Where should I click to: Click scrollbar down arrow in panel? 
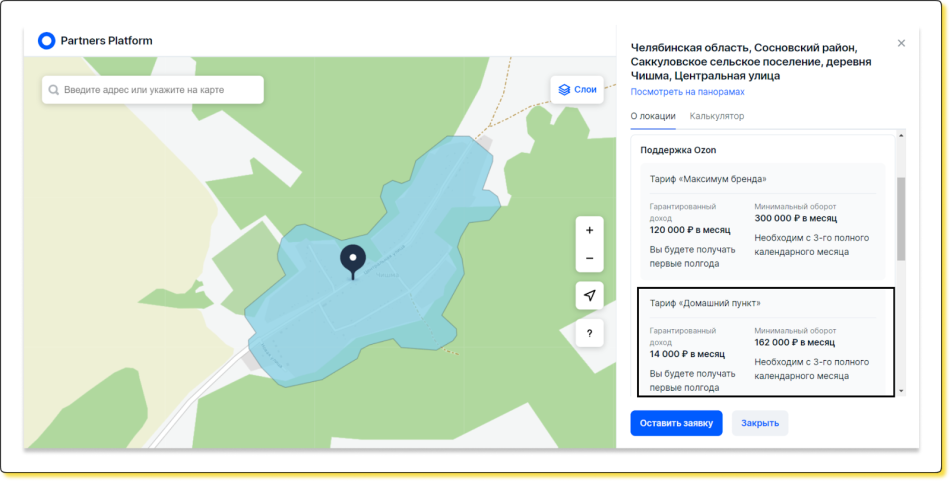coord(901,391)
